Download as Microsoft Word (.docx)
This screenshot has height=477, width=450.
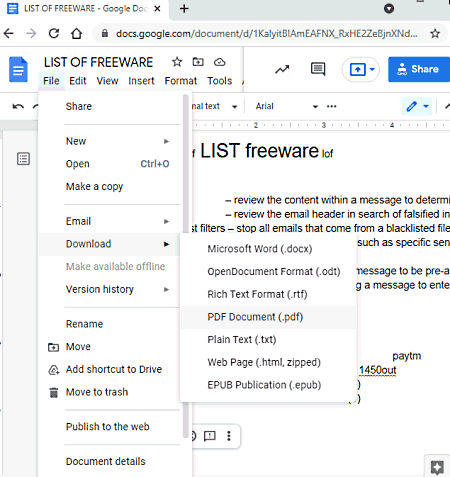coord(268,249)
